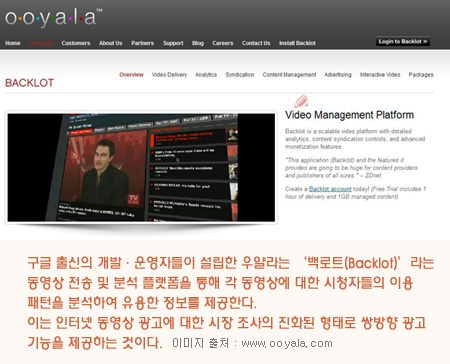Click the Backlot account link

pyautogui.click(x=330, y=189)
